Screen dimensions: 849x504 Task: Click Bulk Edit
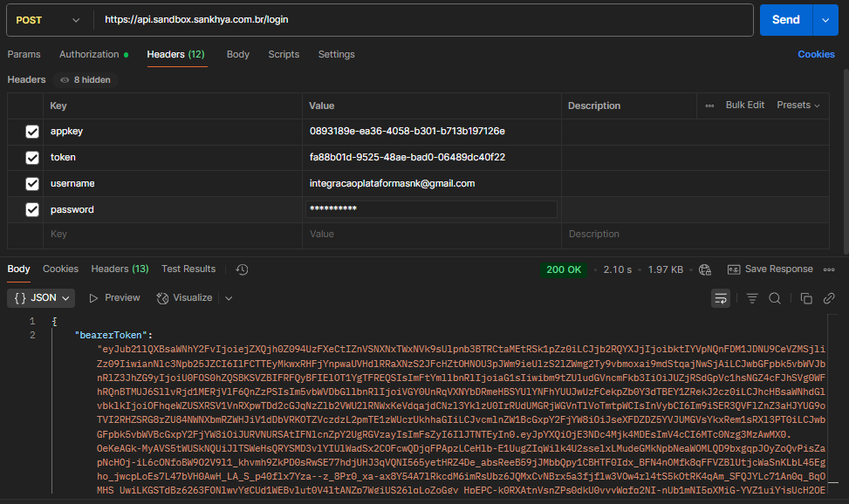(744, 105)
